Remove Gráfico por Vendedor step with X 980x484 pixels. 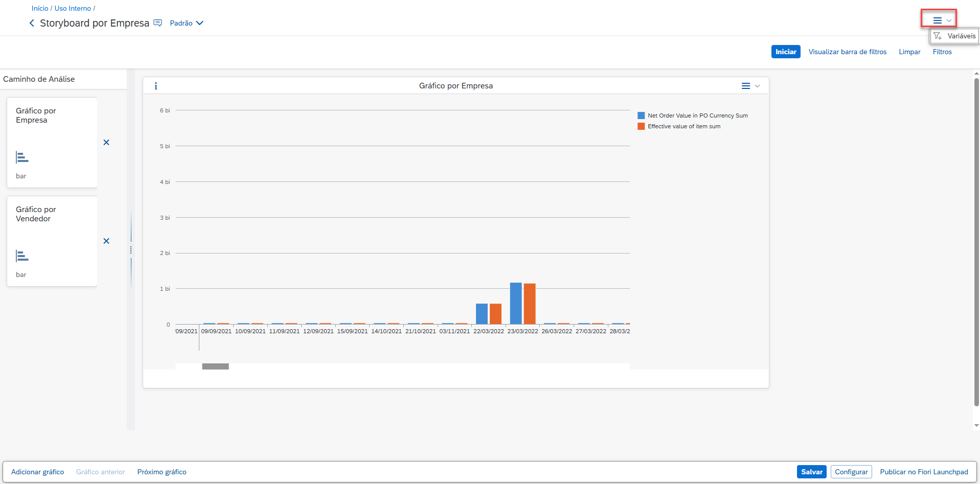[106, 241]
